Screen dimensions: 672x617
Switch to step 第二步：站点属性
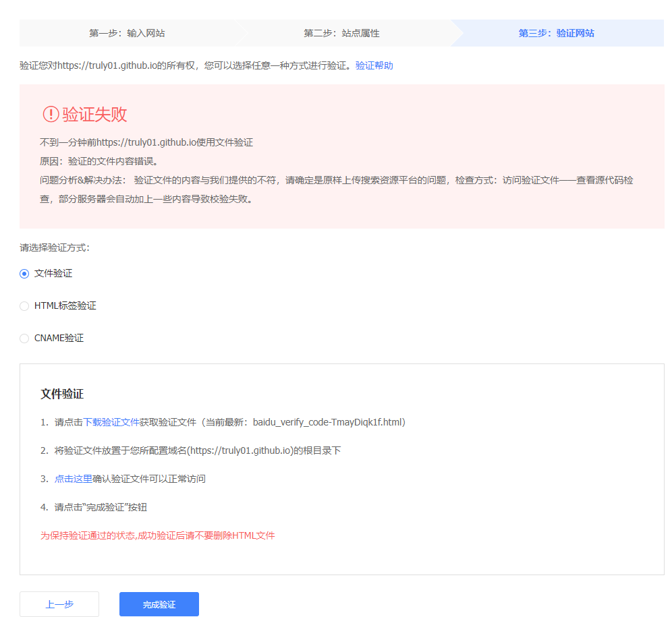pyautogui.click(x=341, y=33)
